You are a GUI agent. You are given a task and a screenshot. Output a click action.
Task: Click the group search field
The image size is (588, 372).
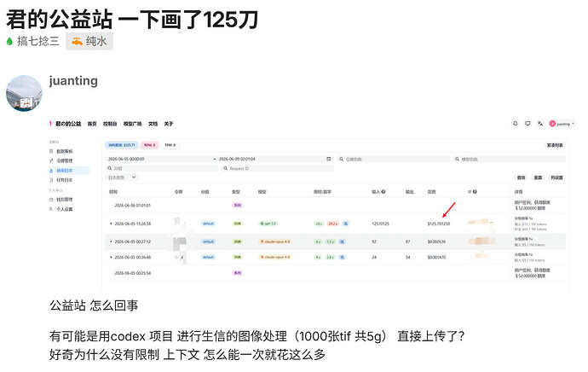[x=162, y=169]
